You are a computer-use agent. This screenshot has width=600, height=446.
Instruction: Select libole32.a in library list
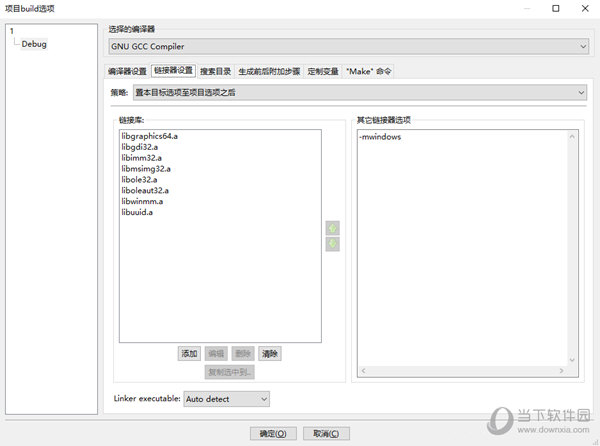click(x=139, y=179)
